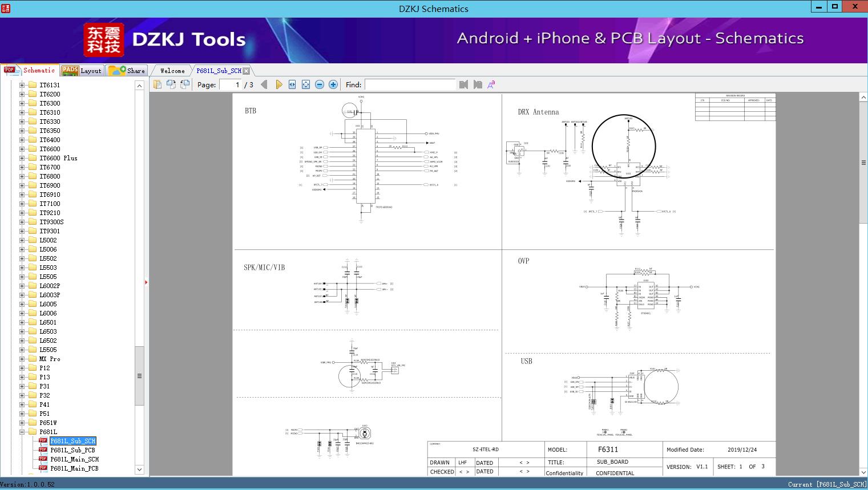Expand the IT6600 Plus folder

click(22, 158)
